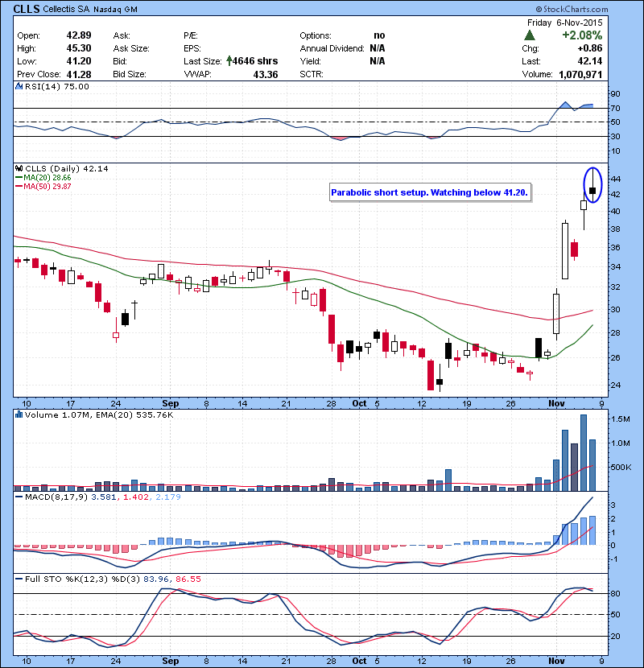Click the Volume value 1,070,971
This screenshot has height=668, width=644.
coord(580,74)
